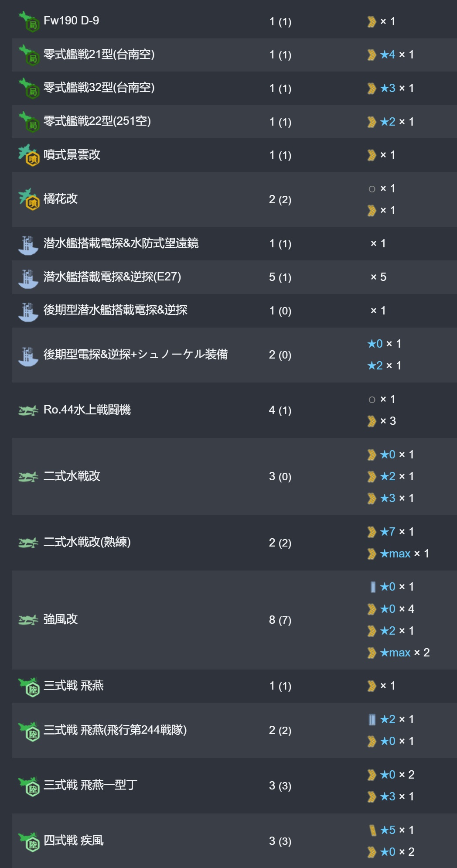Select the 零式艦戦32型(台南空) equipment name
The width and height of the screenshot is (457, 868).
[x=99, y=88]
